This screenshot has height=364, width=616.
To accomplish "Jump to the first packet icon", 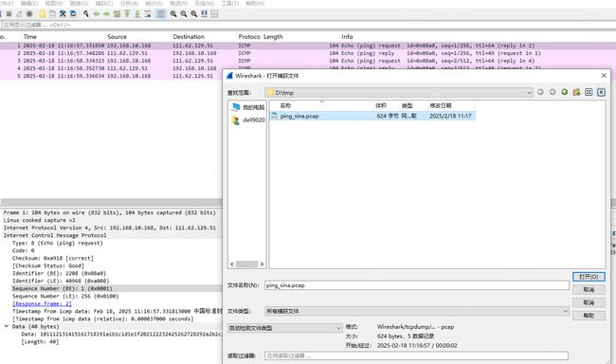I will coord(127,14).
